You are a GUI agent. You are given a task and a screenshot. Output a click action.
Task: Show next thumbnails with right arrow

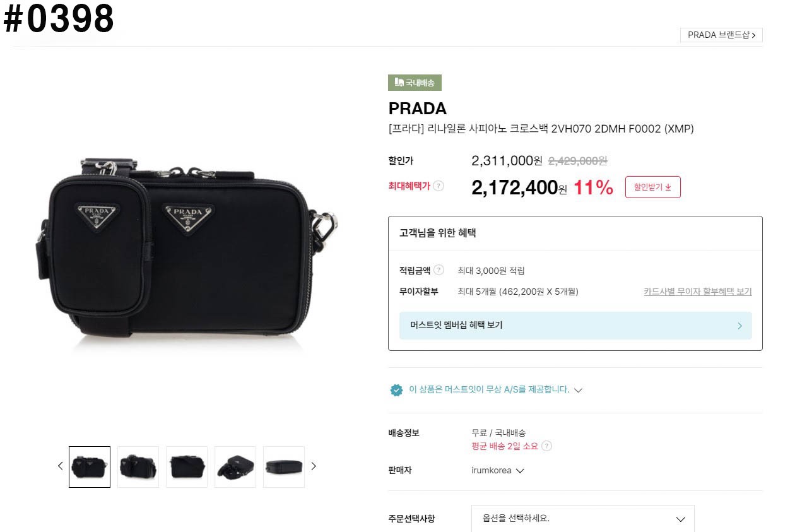(314, 466)
